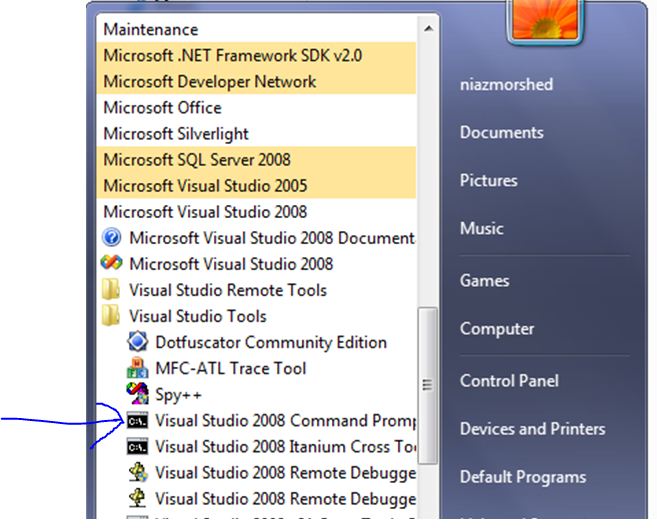Click the programs list scrollbar thumb
Viewport: 657px width, 528px height.
coord(427,385)
